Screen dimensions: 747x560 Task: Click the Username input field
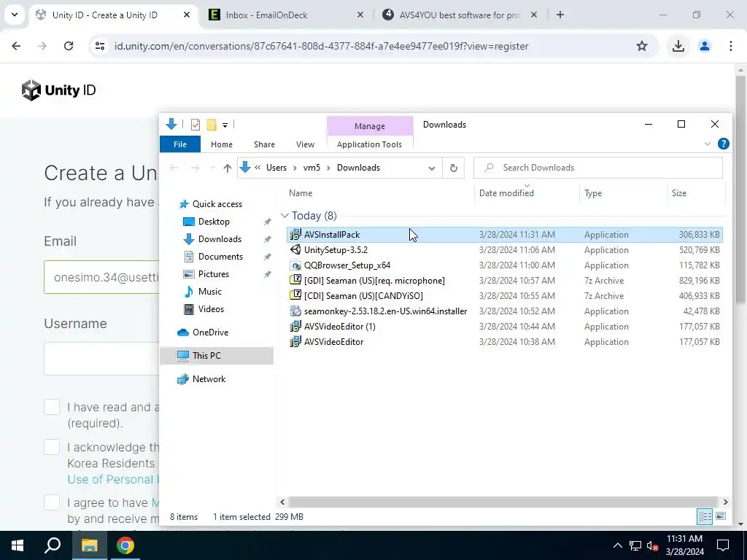pyautogui.click(x=101, y=359)
